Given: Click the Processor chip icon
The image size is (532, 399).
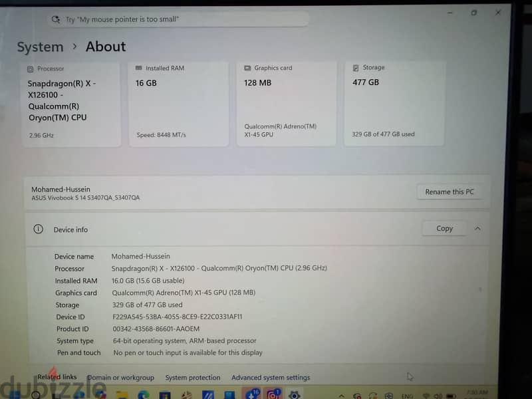Looking at the screenshot, I should click(x=30, y=69).
